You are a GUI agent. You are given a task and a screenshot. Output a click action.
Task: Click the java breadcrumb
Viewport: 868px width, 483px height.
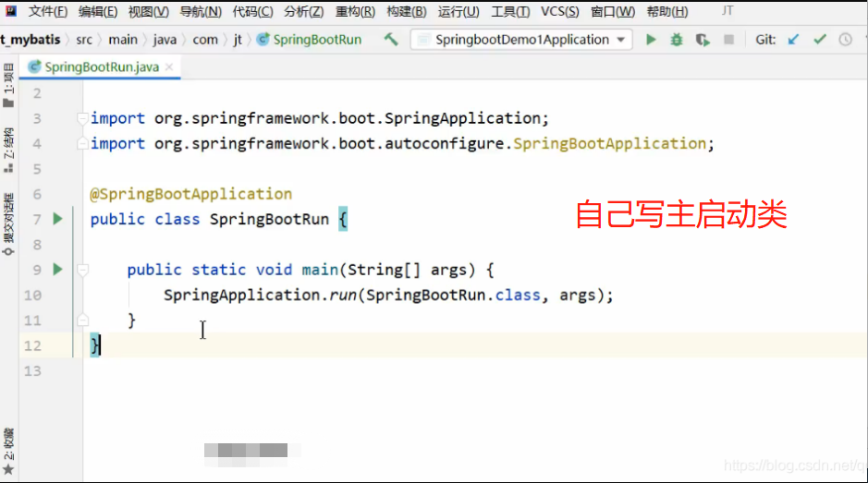pyautogui.click(x=165, y=40)
